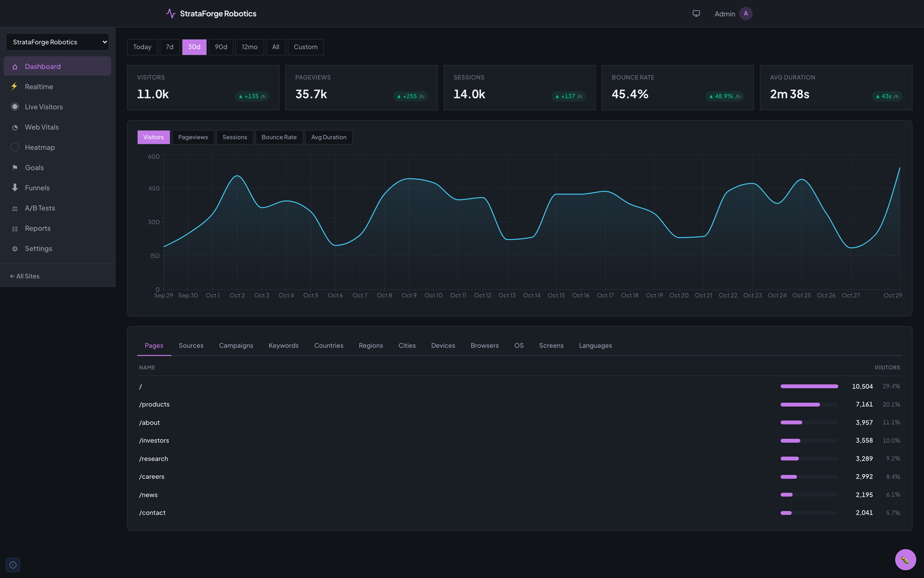Click the Heatmap circle icon

click(x=15, y=147)
